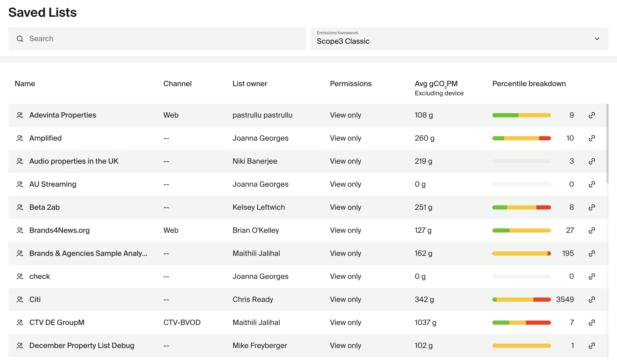Click the search magnifier icon
Image resolution: width=617 pixels, height=364 pixels.
(20, 39)
